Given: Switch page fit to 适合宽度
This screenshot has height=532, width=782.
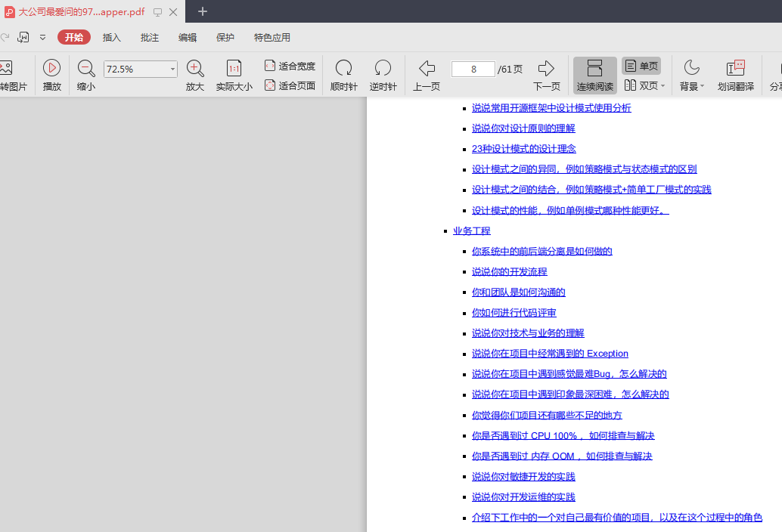Looking at the screenshot, I should click(291, 65).
